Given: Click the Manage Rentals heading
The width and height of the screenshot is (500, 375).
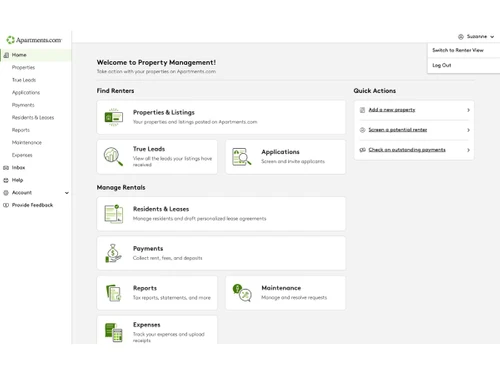Looking at the screenshot, I should point(121,187).
